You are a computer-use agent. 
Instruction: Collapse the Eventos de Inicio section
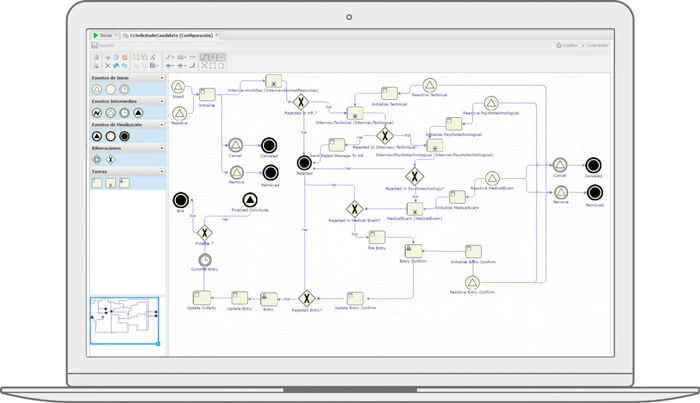162,78
